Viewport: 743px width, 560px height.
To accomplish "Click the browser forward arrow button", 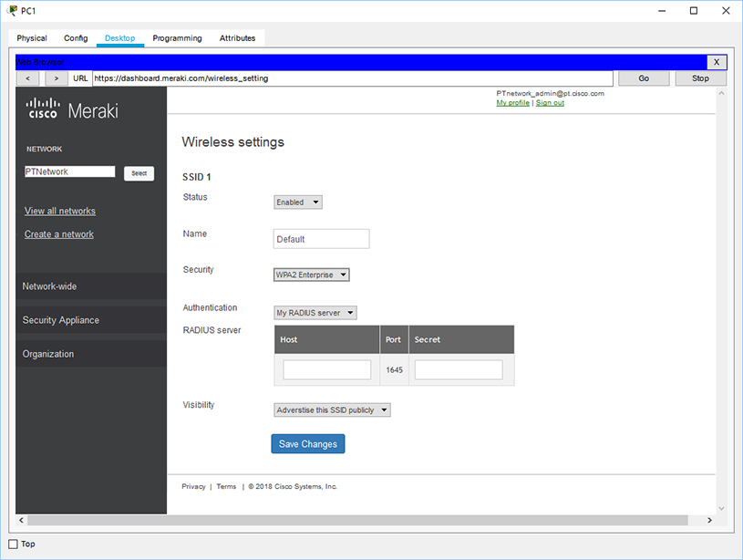I will pos(57,78).
